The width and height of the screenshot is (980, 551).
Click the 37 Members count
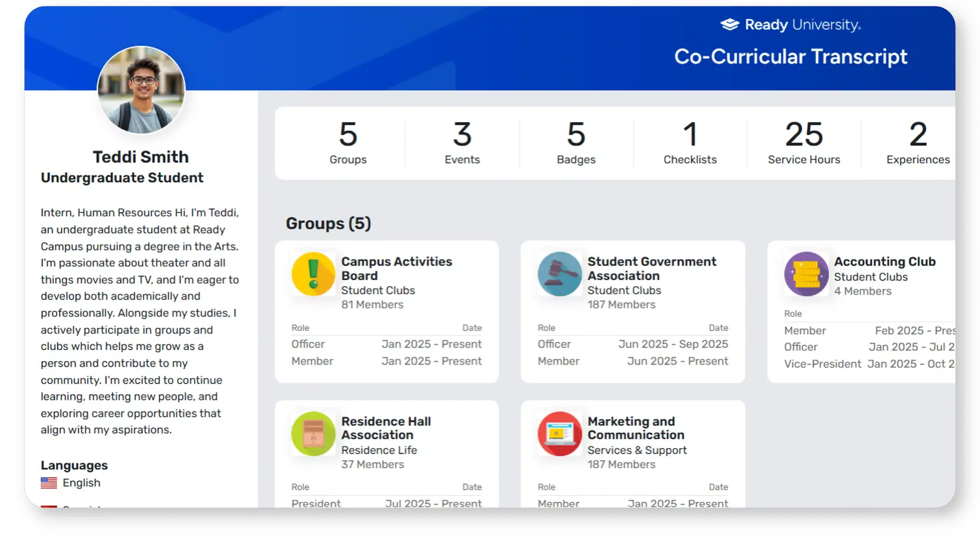coord(373,464)
